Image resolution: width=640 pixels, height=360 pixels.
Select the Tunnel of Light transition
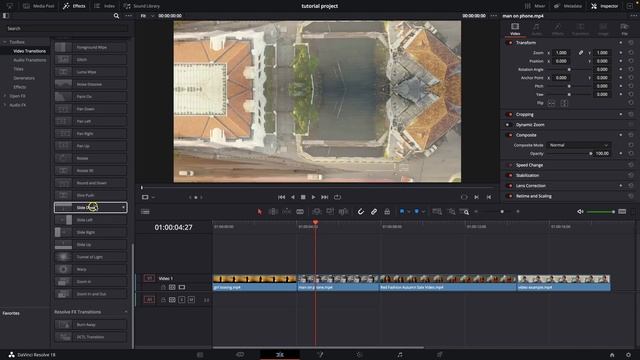[x=90, y=257]
